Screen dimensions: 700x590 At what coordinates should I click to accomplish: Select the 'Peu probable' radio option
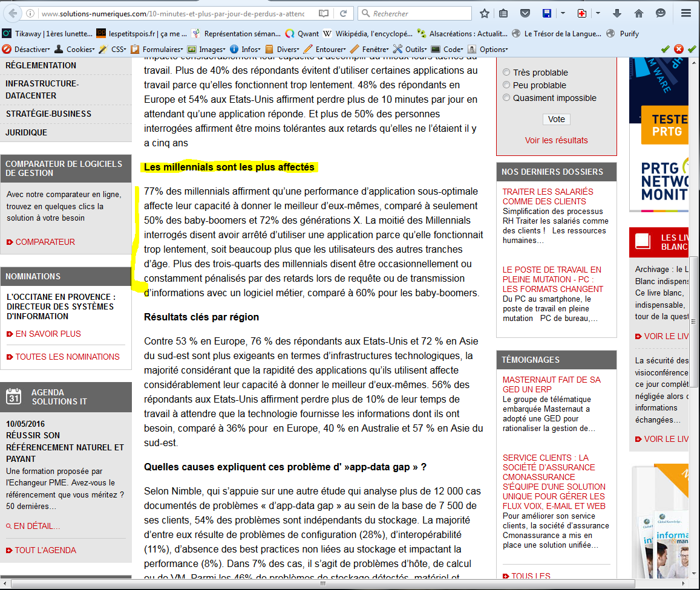(506, 85)
